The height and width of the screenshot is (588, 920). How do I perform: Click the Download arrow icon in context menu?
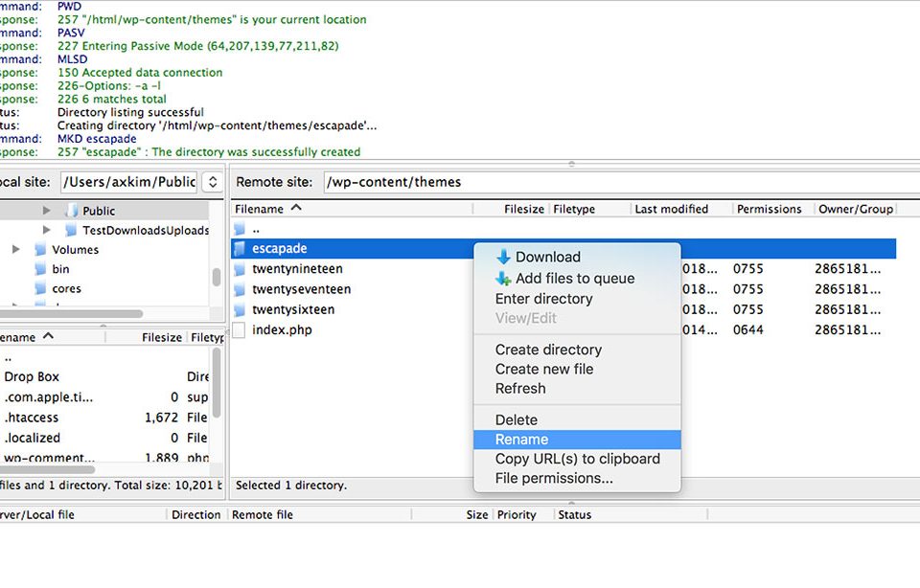[503, 257]
